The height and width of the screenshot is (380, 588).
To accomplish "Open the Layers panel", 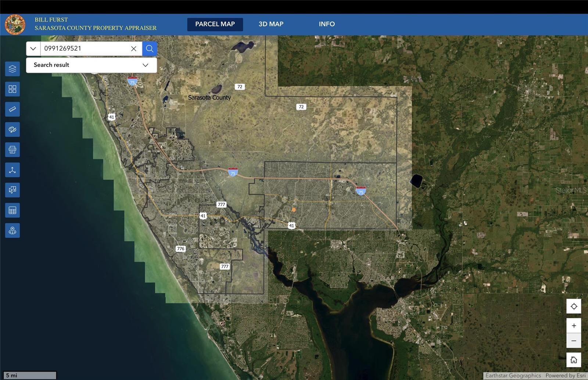I will 12,69.
